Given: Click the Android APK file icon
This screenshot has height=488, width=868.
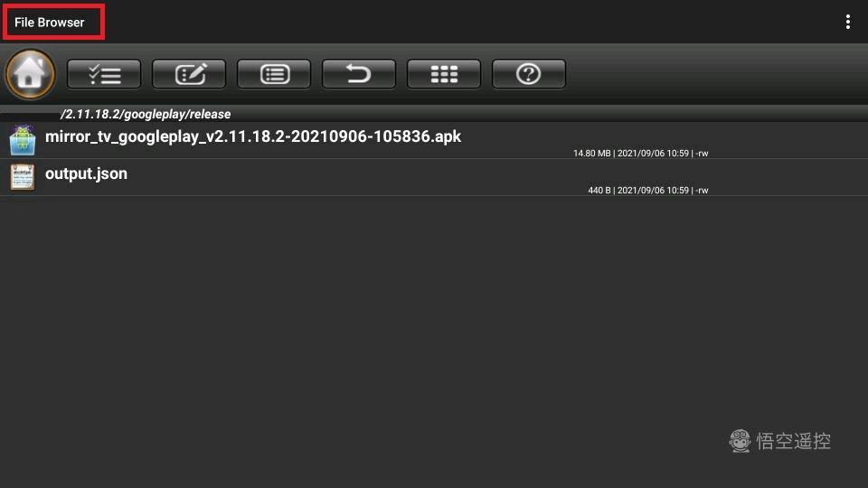Looking at the screenshot, I should (22, 140).
